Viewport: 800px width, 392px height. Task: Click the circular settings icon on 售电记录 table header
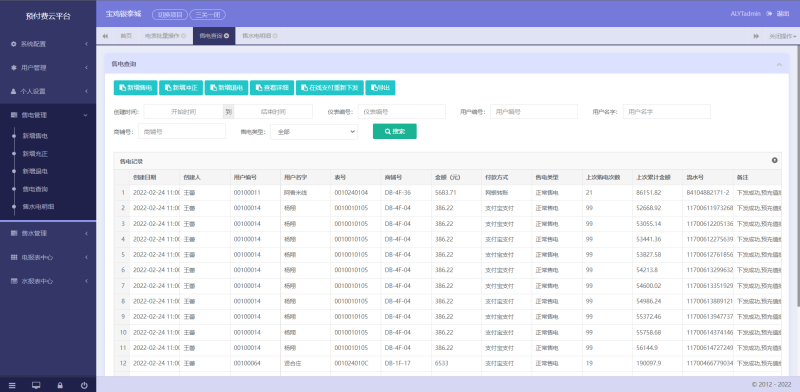(x=774, y=160)
